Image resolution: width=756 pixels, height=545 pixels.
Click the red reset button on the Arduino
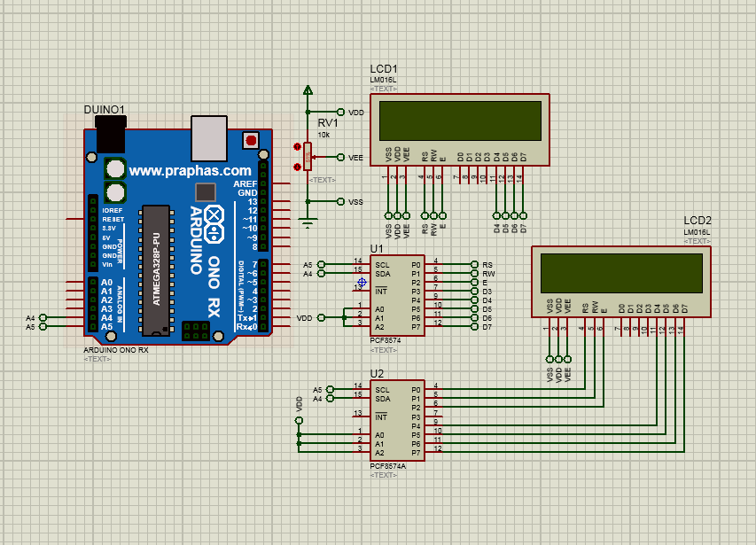251,140
